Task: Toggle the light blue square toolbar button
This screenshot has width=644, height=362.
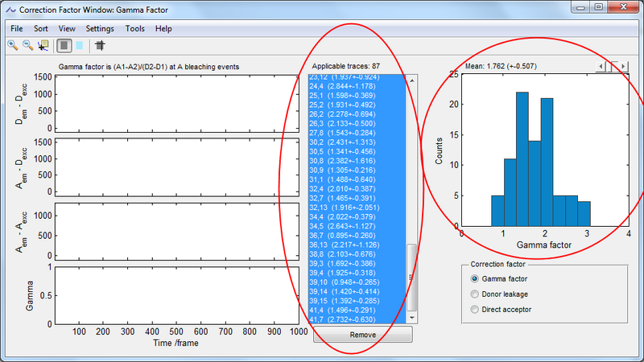Action: pos(79,45)
